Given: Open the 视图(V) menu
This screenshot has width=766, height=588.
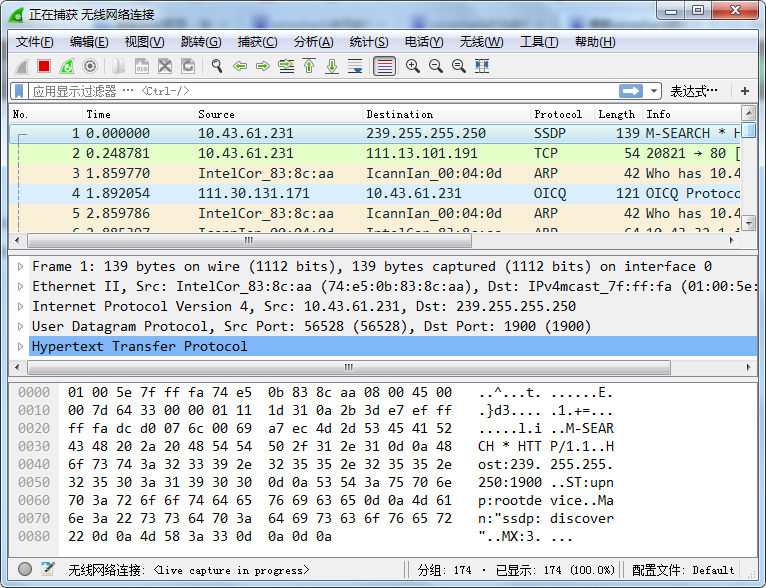Looking at the screenshot, I should (145, 42).
